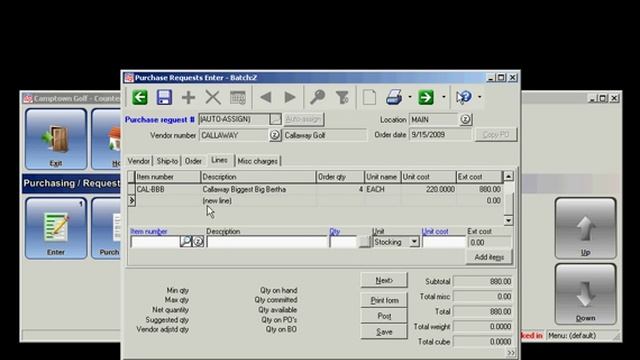Open the help question mark icon

click(464, 97)
